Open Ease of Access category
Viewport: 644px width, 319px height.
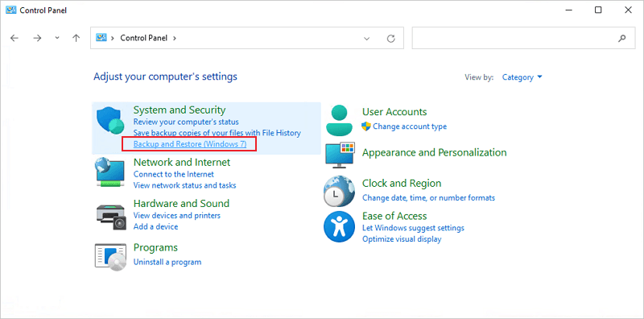[x=394, y=216]
